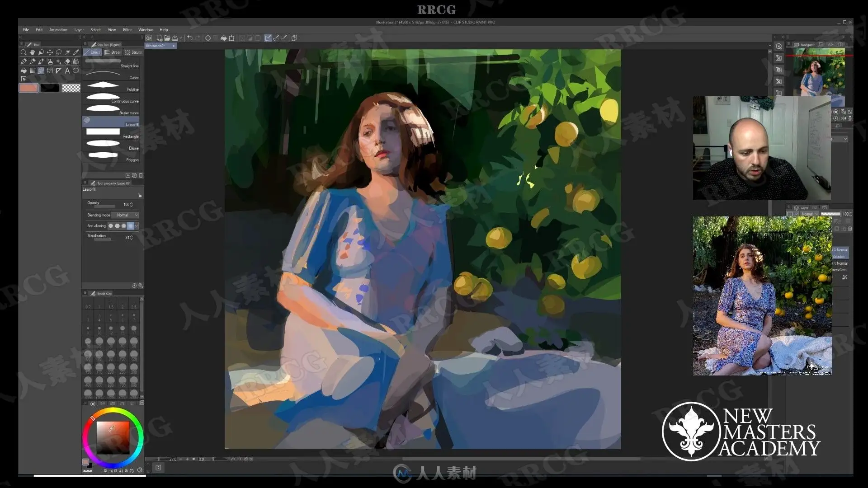Select the Lasso fill sub tool
Screen dimensions: 868x488
coord(111,122)
